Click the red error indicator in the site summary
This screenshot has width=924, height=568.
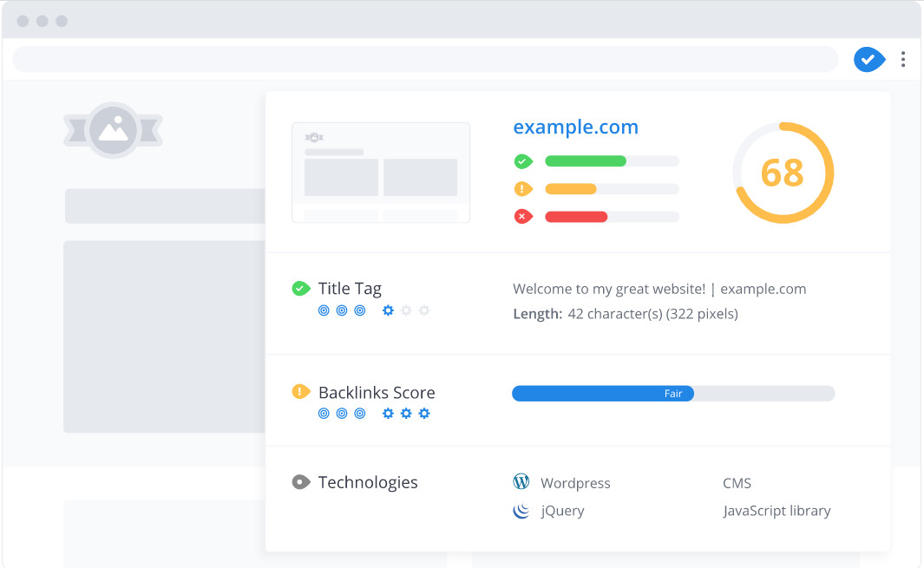point(522,216)
